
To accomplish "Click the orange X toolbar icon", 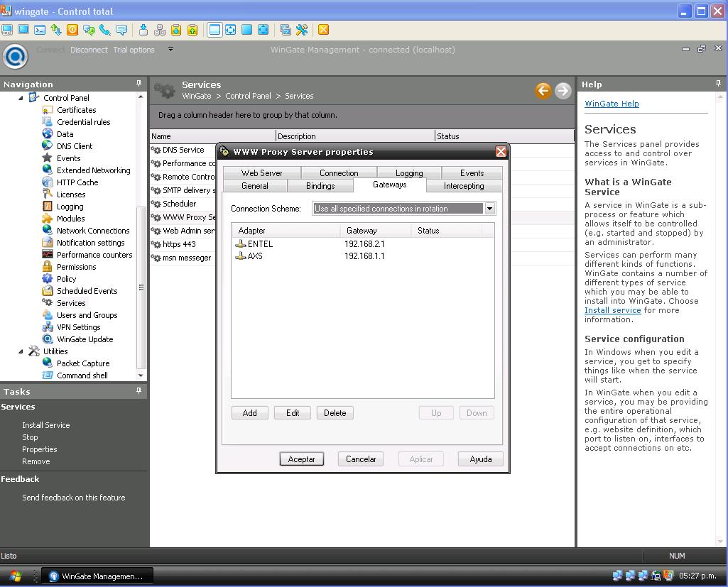I will [x=324, y=30].
